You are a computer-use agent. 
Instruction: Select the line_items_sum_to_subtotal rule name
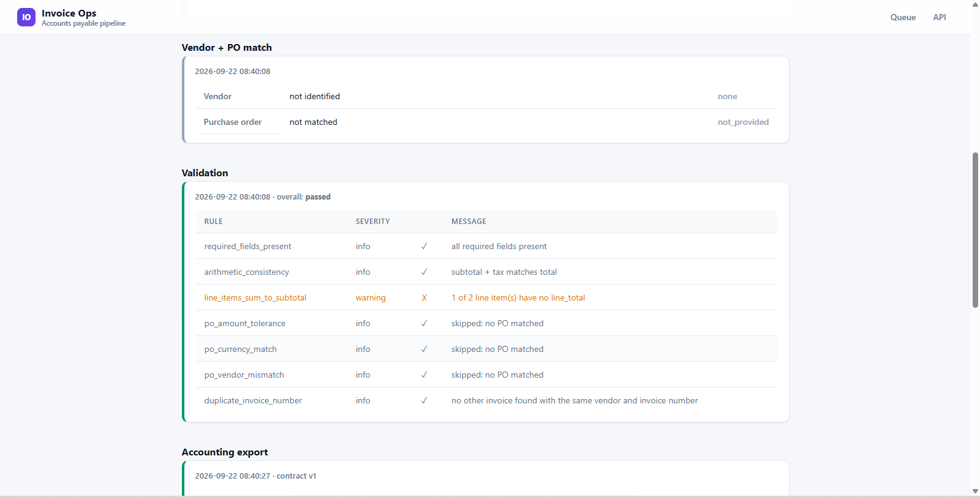tap(255, 297)
